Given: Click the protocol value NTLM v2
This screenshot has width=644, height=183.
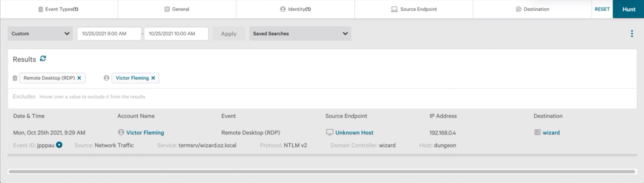Looking at the screenshot, I should [295, 145].
